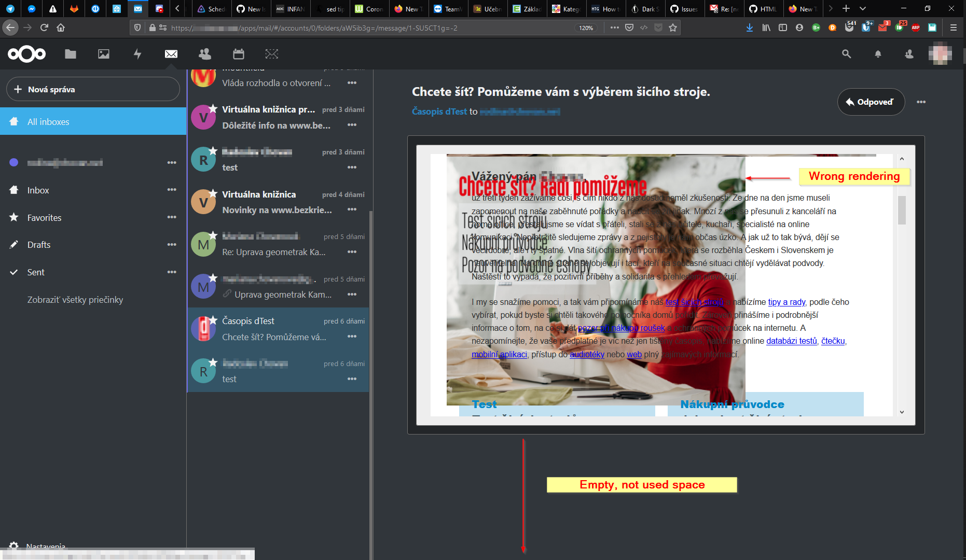Open the tipy a rady link in the email
Viewport: 966px width, 560px height.
(x=786, y=302)
